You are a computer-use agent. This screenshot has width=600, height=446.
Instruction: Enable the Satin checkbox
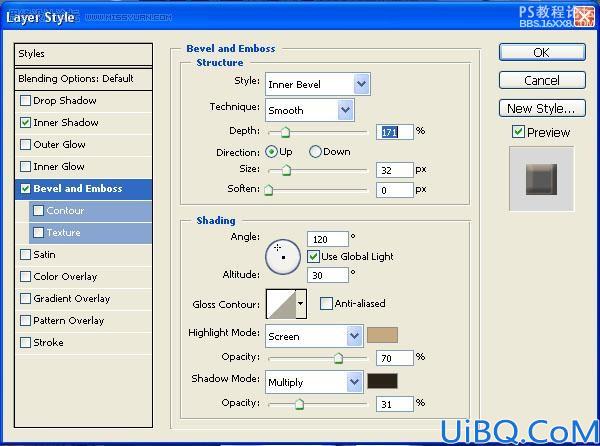(x=25, y=254)
